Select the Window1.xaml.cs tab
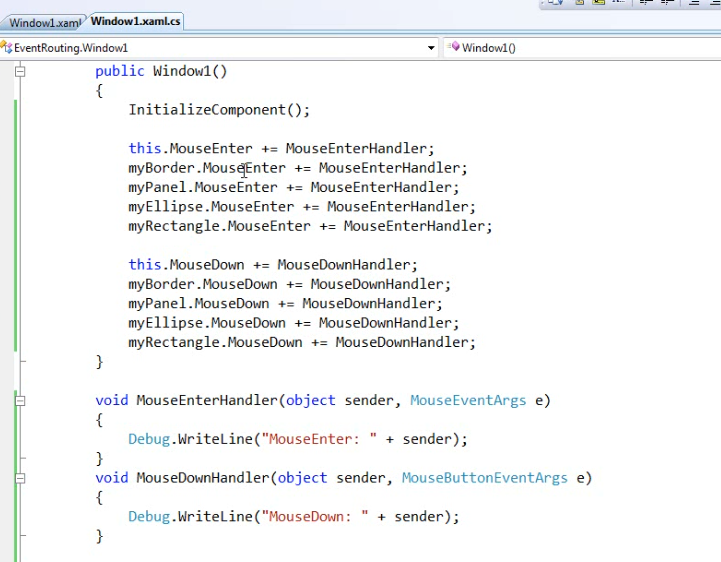 (135, 21)
